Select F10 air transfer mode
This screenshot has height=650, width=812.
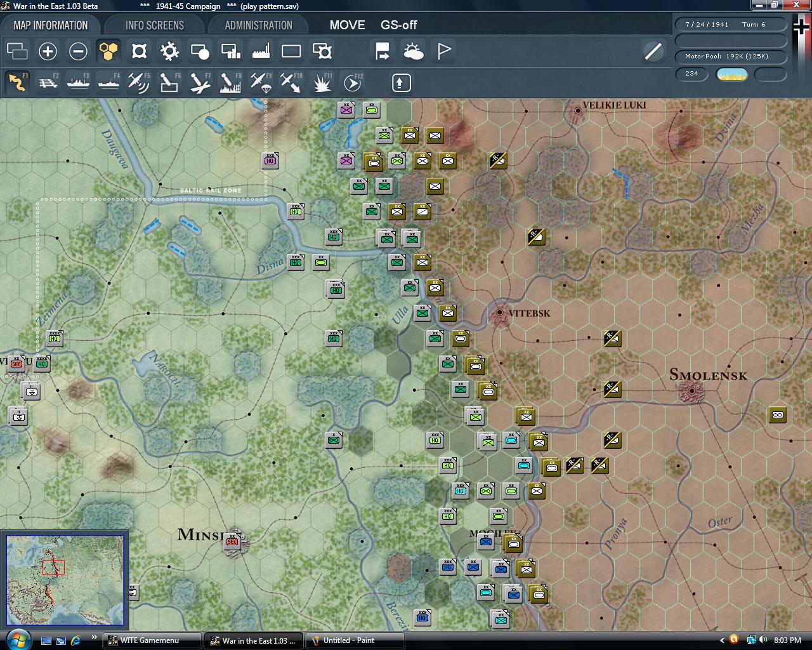[x=291, y=83]
